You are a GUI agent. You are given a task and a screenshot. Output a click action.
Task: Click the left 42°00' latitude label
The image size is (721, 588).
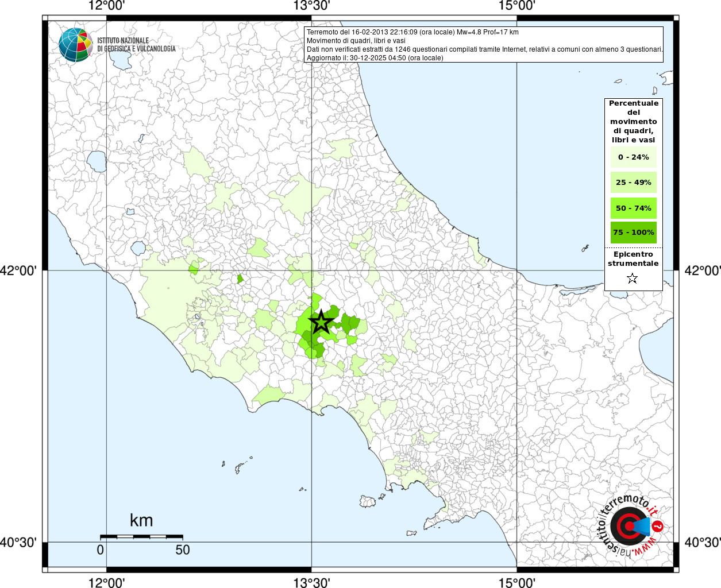[18, 270]
